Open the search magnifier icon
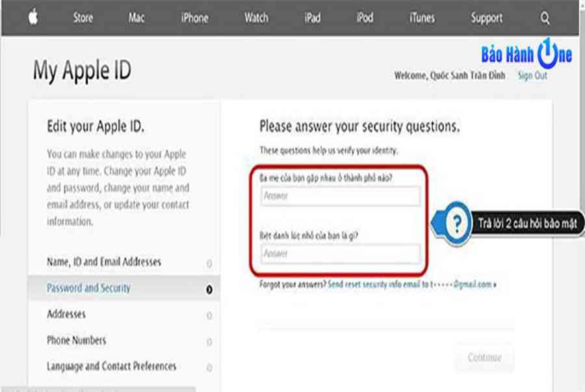This screenshot has width=585, height=392. pos(545,18)
